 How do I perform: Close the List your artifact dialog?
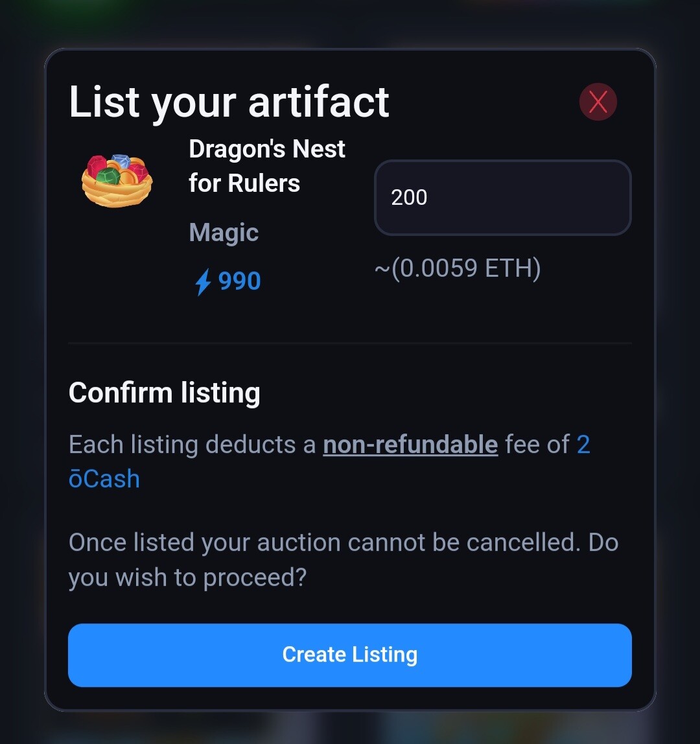[x=598, y=102]
